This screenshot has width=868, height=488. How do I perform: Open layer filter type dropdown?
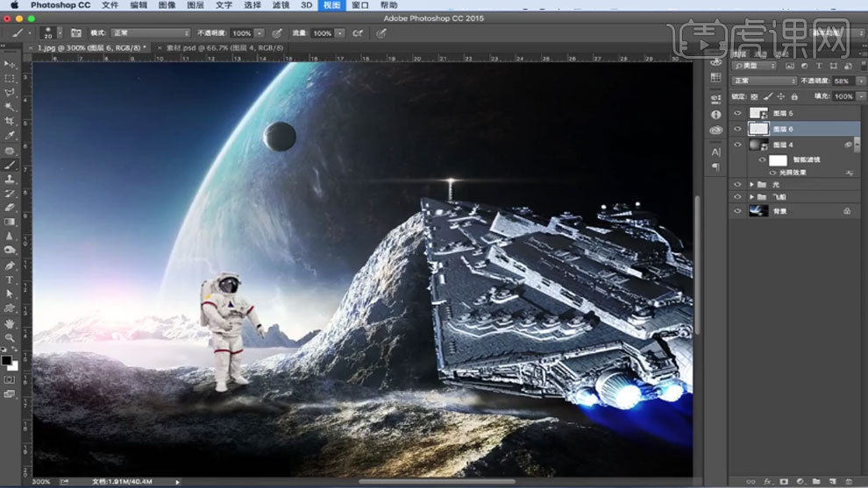(x=755, y=66)
